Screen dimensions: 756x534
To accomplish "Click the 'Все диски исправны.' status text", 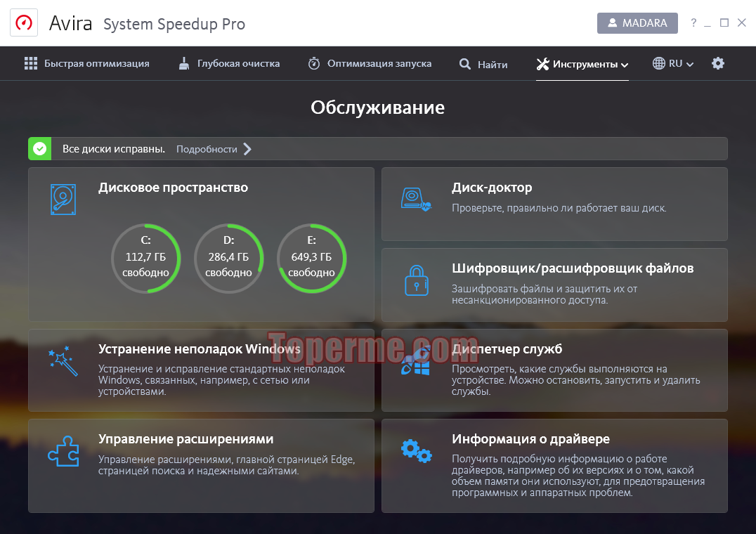I will click(x=114, y=149).
